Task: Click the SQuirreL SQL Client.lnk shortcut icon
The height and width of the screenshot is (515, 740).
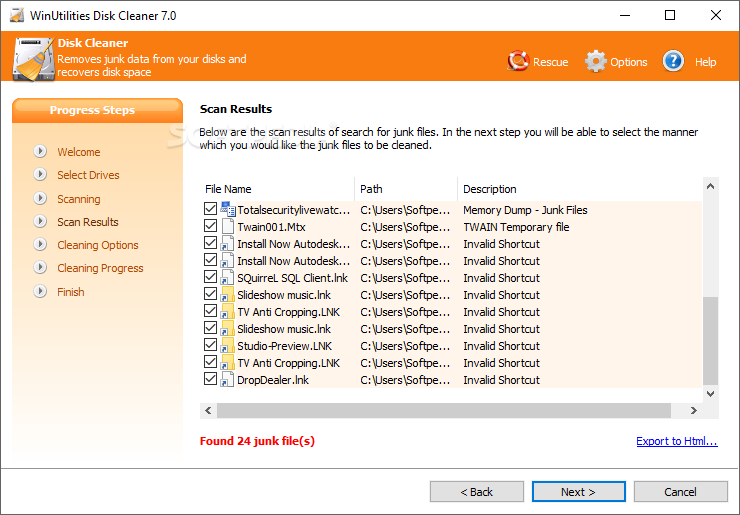Action: [x=227, y=278]
